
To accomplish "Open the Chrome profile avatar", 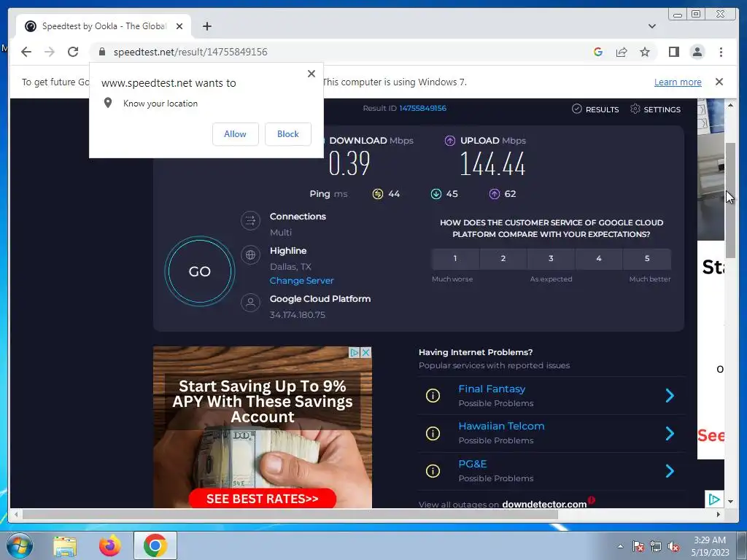I will pyautogui.click(x=697, y=52).
